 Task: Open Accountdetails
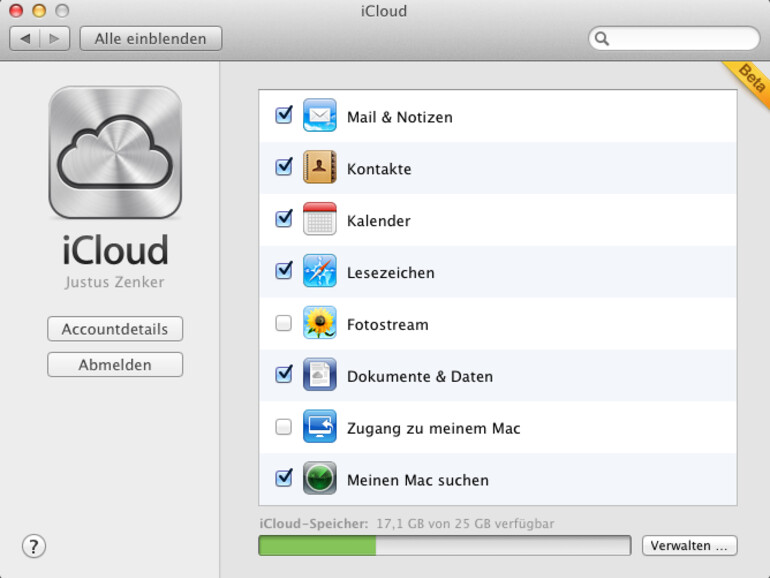point(115,329)
